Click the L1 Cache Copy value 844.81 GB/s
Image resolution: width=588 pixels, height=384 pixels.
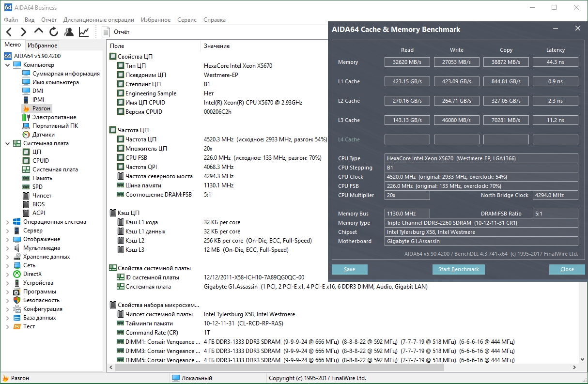pyautogui.click(x=506, y=81)
